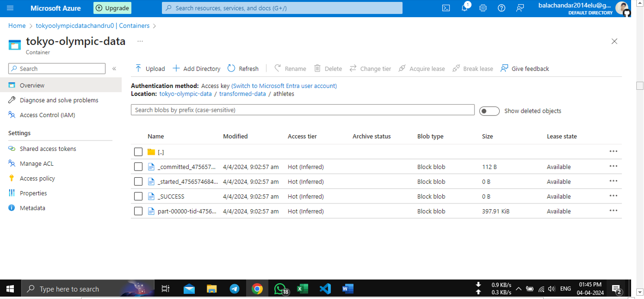Image resolution: width=644 pixels, height=299 pixels.
Task: Open more options for _SUCCESS row
Action: tap(613, 196)
